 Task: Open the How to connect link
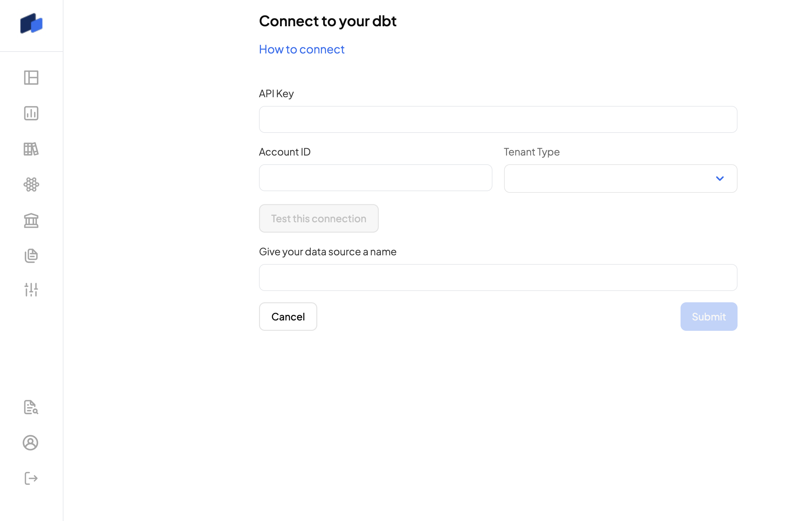301,49
